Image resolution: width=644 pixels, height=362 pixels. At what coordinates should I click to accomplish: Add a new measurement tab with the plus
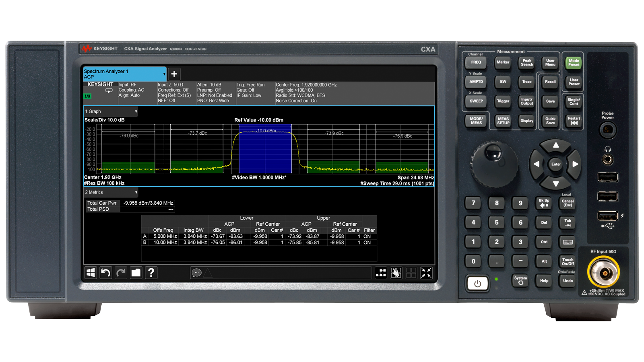coord(174,74)
